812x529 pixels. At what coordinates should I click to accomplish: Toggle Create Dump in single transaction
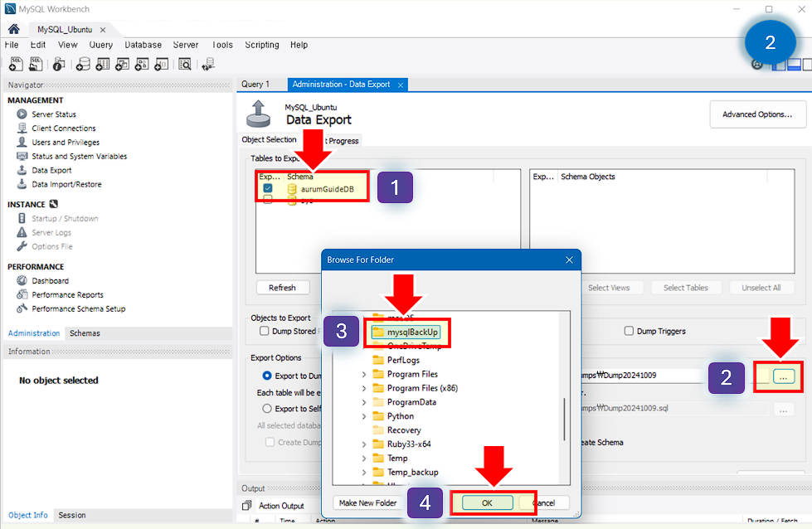coord(270,442)
